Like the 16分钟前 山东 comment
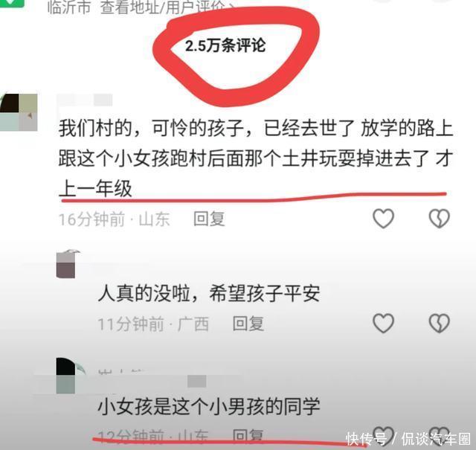Viewport: 476px width, 450px height. 383,219
